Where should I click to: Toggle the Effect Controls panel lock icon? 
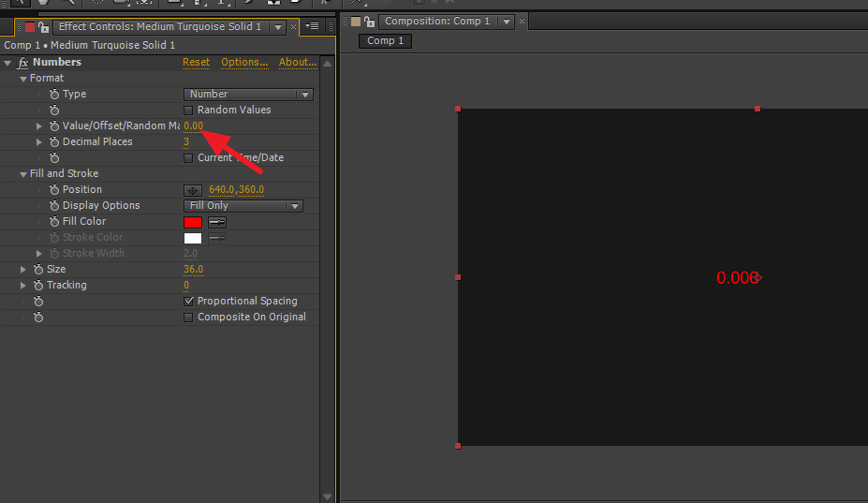pos(44,27)
